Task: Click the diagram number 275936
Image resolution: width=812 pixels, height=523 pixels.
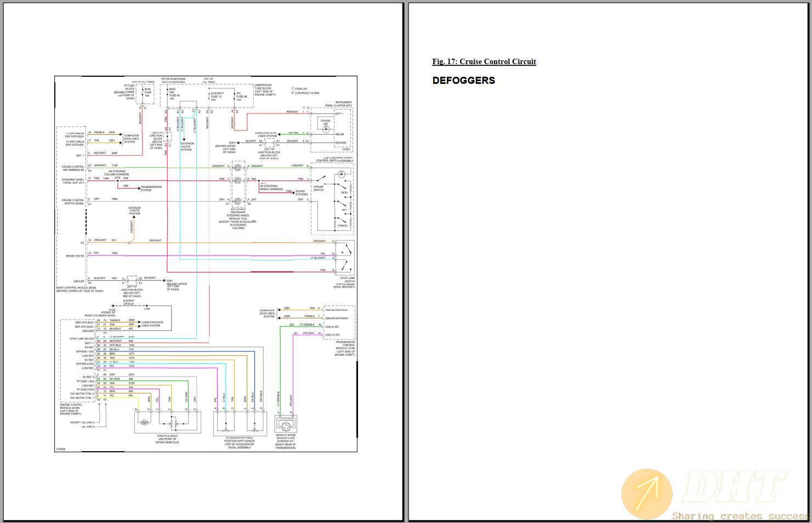Action: [x=60, y=449]
